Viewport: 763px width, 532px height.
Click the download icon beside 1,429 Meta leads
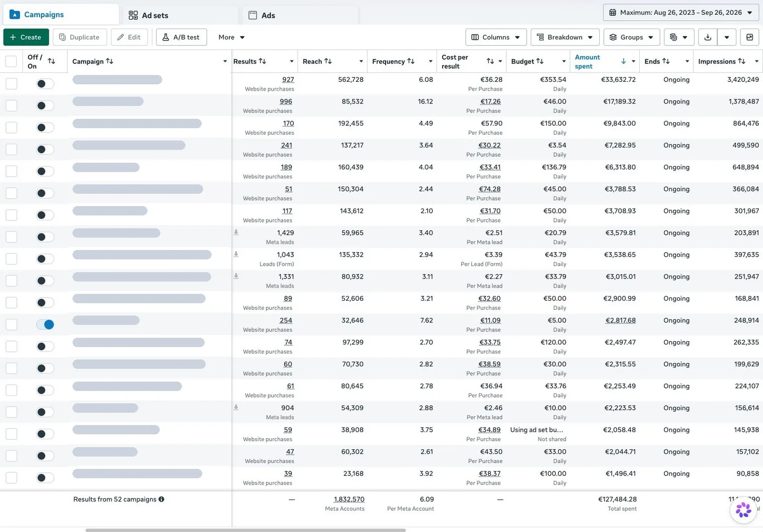(236, 232)
